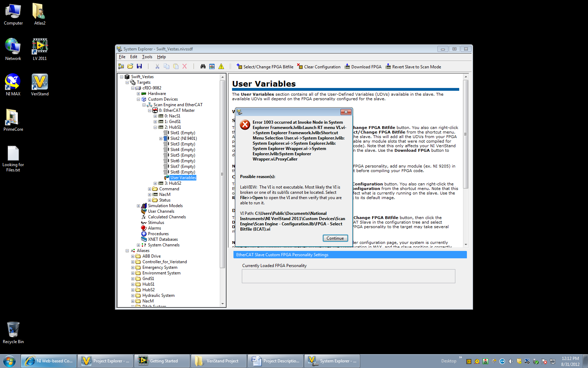Expand the Simulation Models node
Image resolution: width=588 pixels, height=368 pixels.
pos(138,206)
